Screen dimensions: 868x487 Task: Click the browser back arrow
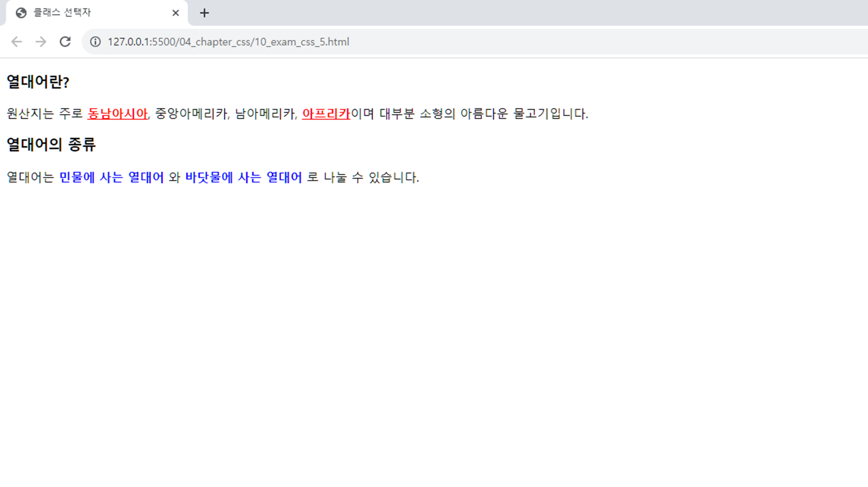point(16,42)
